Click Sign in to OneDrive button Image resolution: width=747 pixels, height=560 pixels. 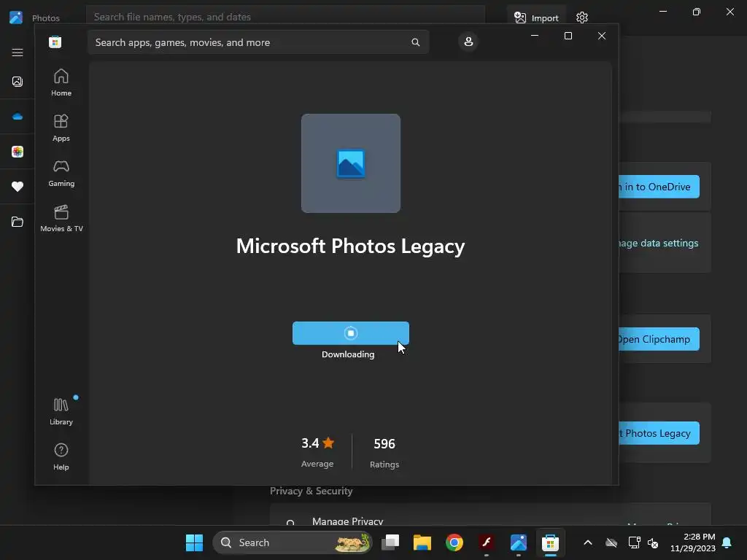pyautogui.click(x=659, y=187)
